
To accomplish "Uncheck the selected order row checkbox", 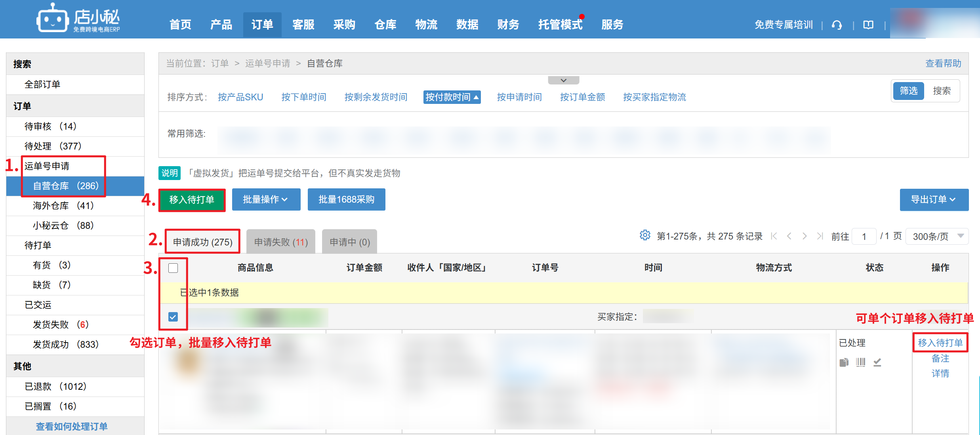I will pos(173,317).
